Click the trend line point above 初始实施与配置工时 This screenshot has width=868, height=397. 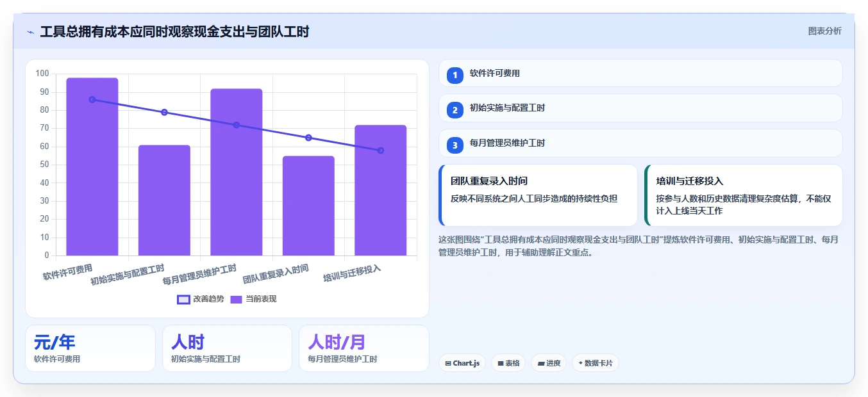tap(164, 112)
